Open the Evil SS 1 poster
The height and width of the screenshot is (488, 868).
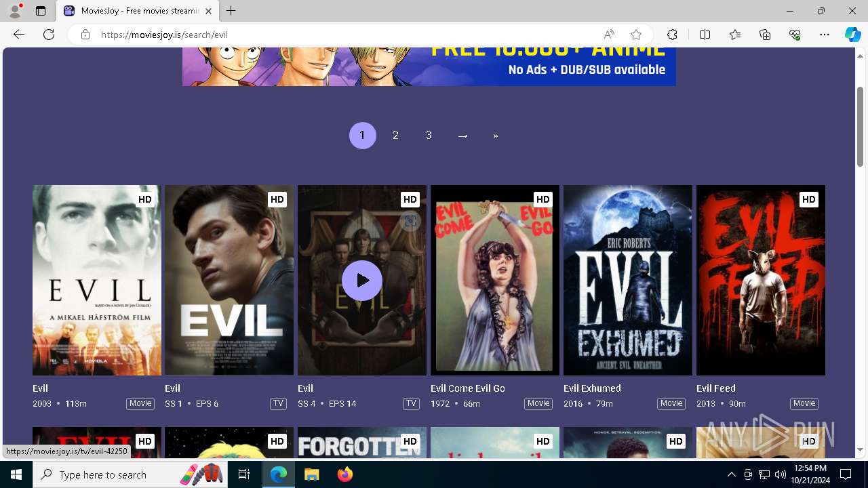click(x=229, y=280)
